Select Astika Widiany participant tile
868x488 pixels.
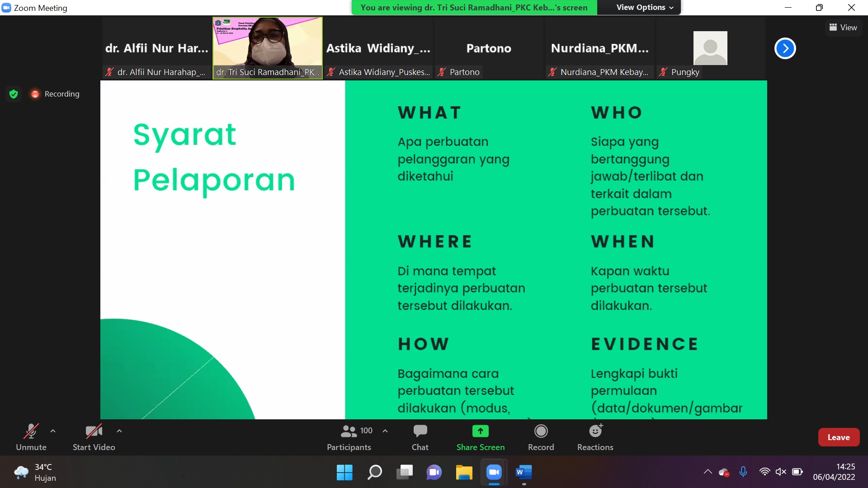tap(378, 48)
